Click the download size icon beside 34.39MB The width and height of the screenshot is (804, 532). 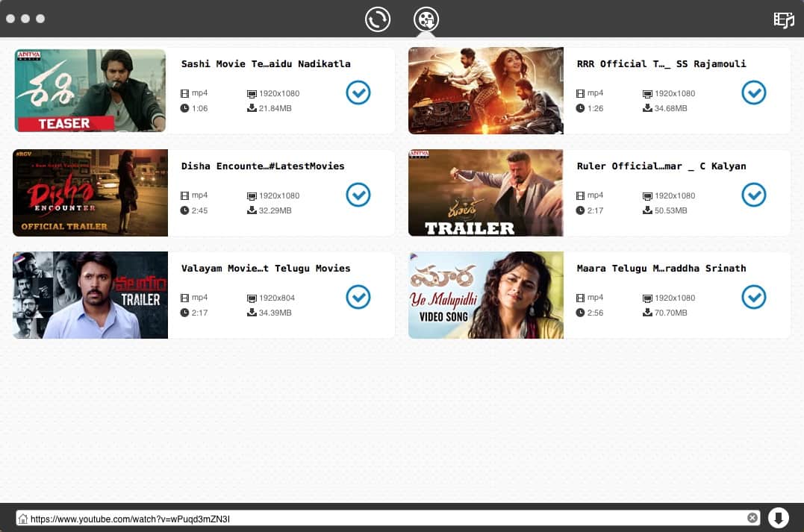tap(252, 312)
